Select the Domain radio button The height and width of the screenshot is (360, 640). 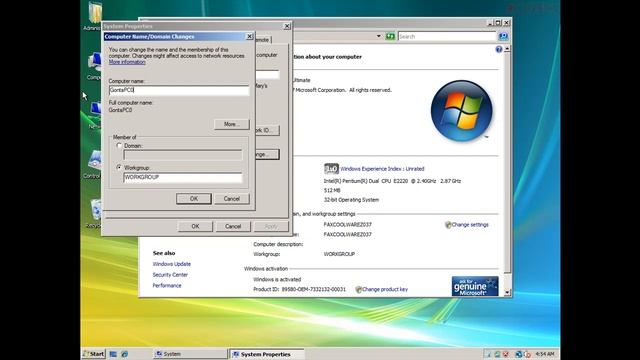point(119,145)
